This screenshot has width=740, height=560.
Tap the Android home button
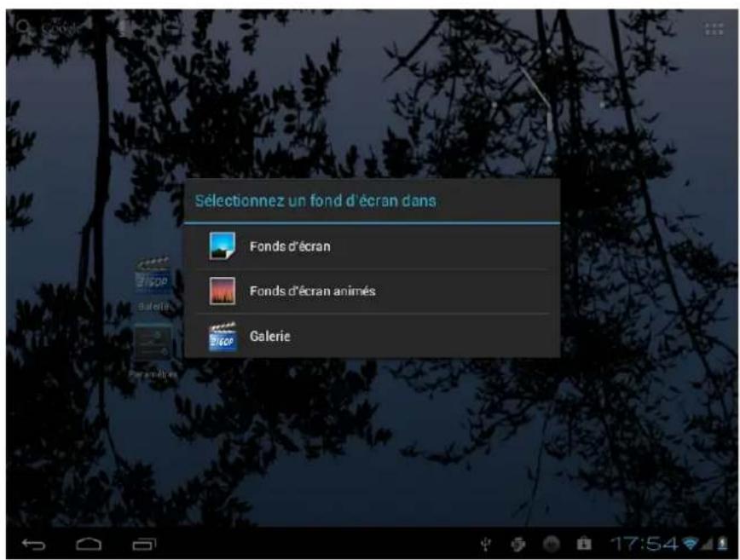[89, 545]
